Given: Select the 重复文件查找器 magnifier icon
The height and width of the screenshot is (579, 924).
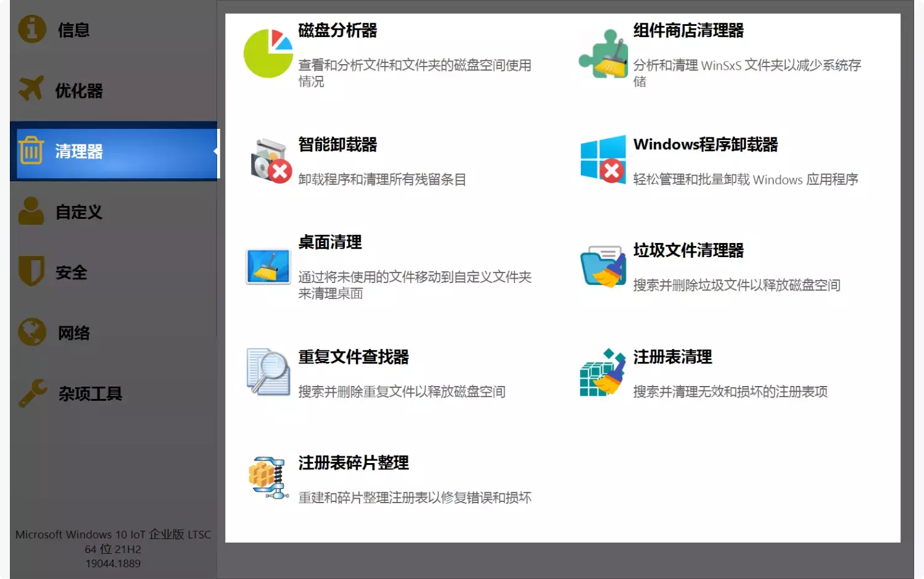Looking at the screenshot, I should tap(268, 372).
